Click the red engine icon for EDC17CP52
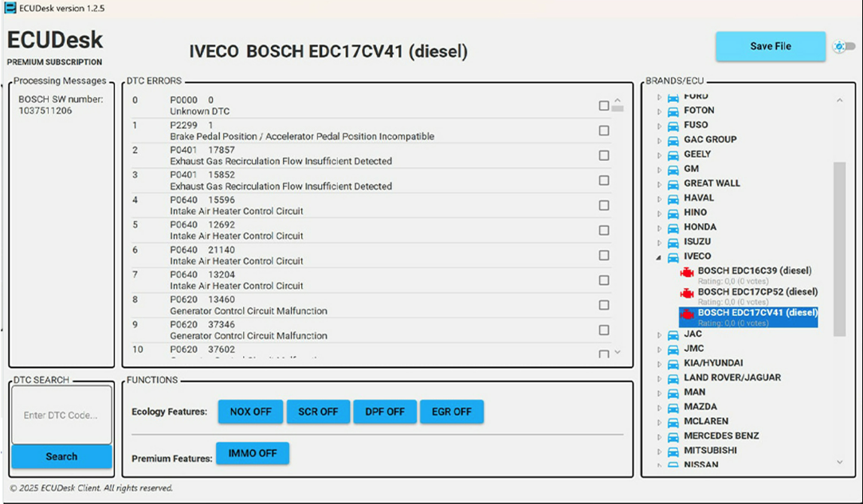 [x=687, y=293]
